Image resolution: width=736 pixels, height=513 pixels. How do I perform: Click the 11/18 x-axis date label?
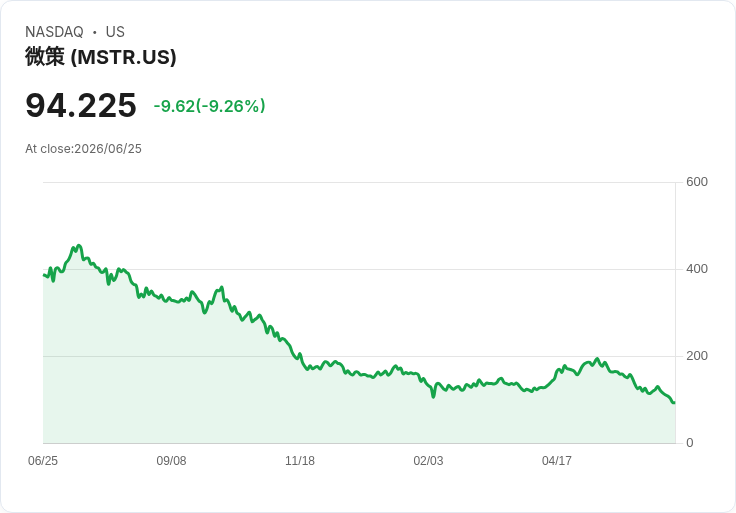(x=300, y=460)
